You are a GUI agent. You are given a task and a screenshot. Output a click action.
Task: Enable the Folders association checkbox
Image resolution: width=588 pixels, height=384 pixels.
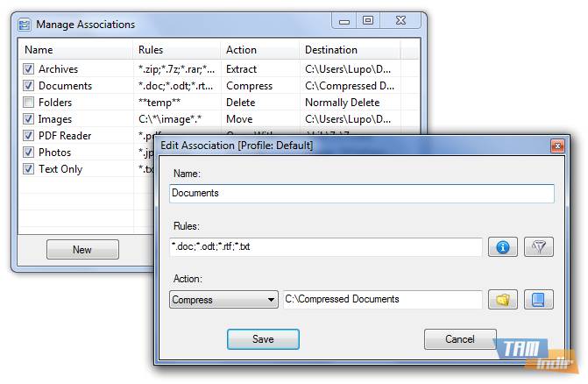point(29,103)
